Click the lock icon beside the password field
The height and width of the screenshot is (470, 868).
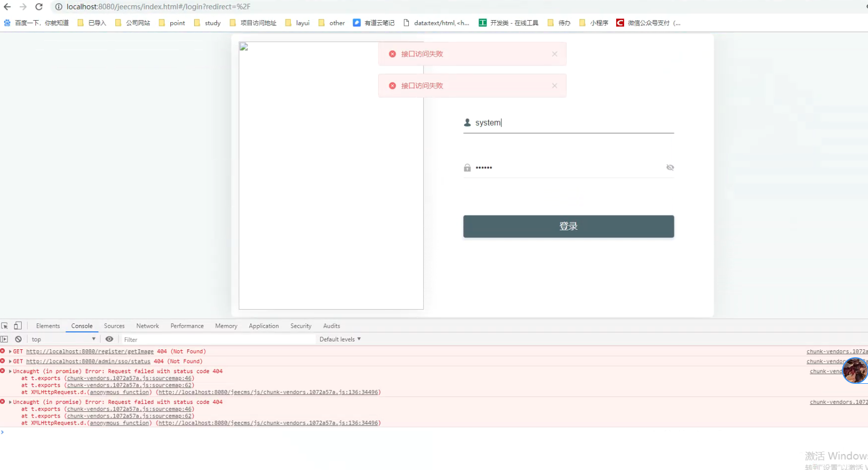(467, 168)
